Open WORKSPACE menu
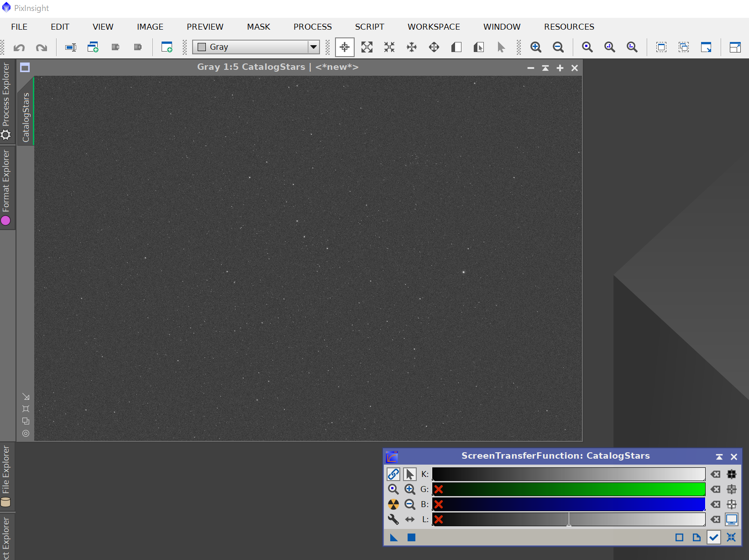Screen dimensions: 749x560 pyautogui.click(x=434, y=27)
